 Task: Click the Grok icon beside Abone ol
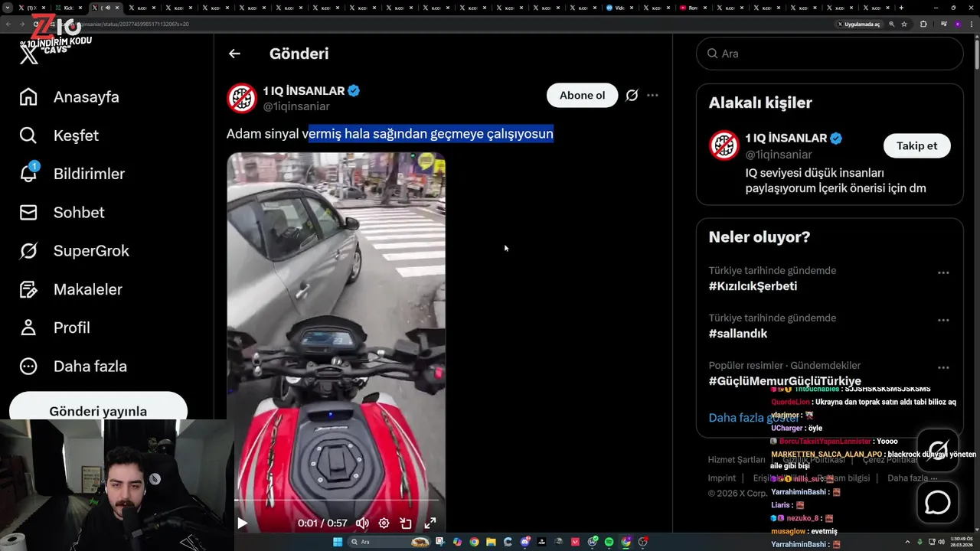632,95
